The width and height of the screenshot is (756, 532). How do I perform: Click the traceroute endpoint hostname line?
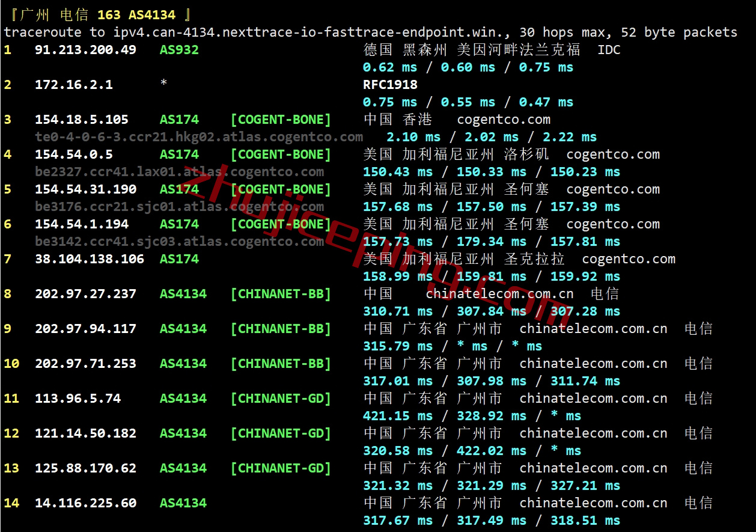click(x=370, y=32)
